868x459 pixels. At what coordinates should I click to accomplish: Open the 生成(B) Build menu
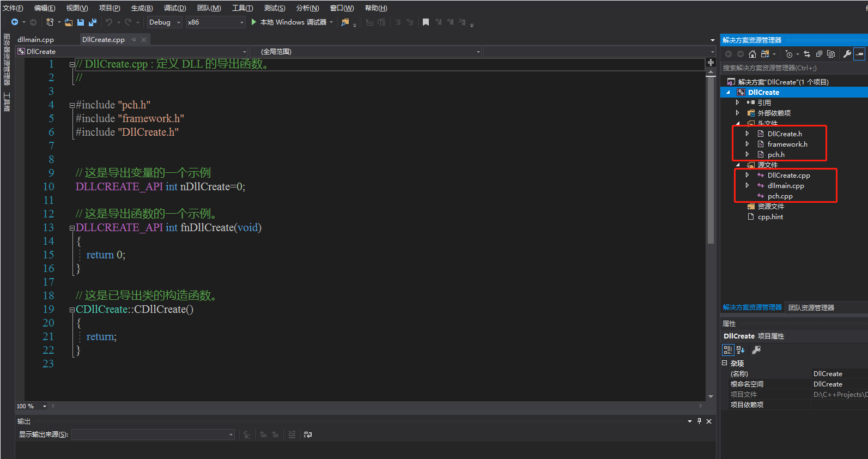point(142,8)
